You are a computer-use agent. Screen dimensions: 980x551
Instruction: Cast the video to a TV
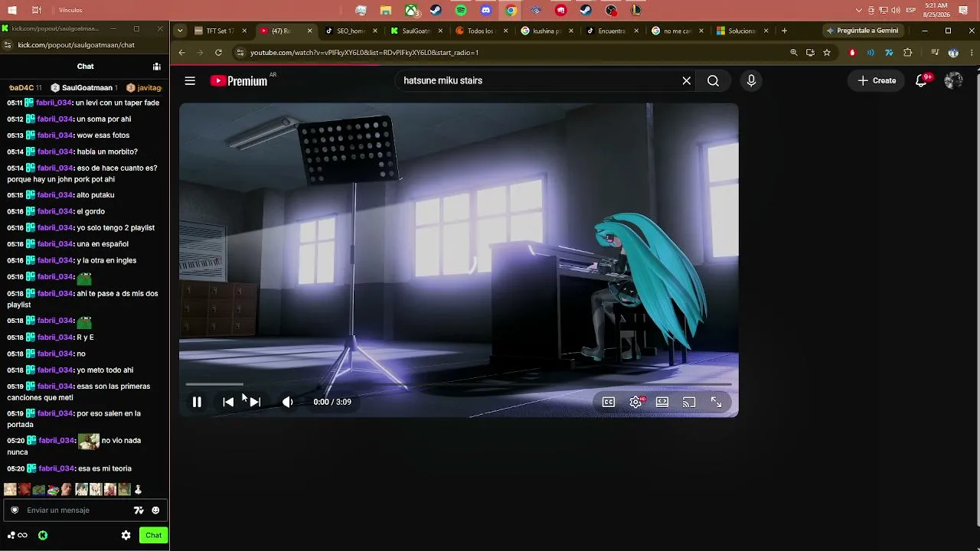point(689,402)
